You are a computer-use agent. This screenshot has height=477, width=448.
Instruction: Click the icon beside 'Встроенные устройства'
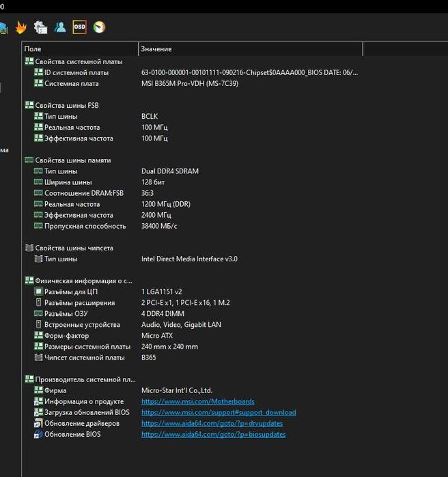tap(38, 324)
